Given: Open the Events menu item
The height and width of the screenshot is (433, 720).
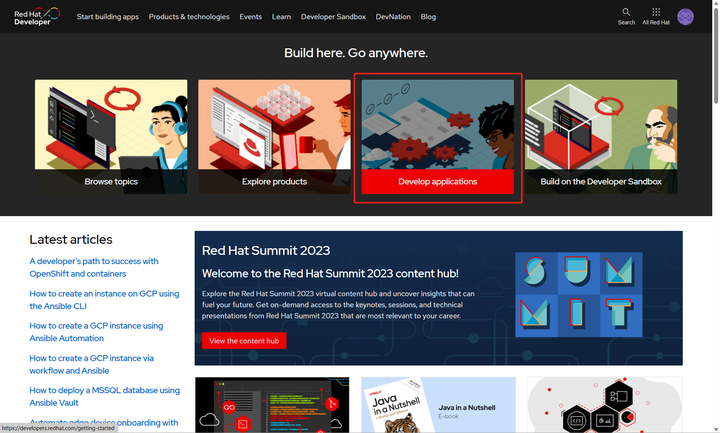Looking at the screenshot, I should pyautogui.click(x=250, y=17).
